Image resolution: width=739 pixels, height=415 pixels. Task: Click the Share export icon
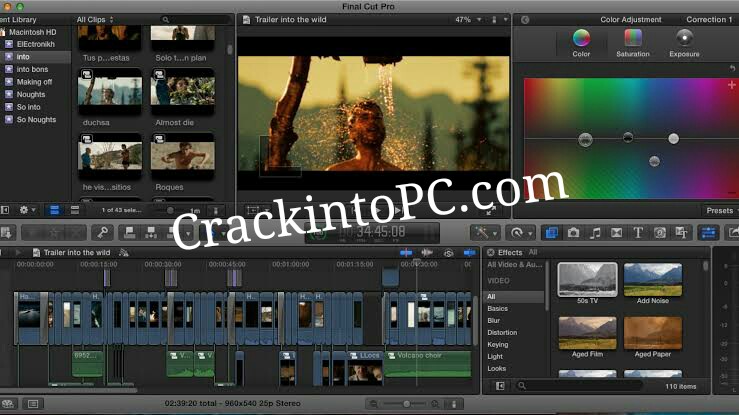(x=733, y=233)
